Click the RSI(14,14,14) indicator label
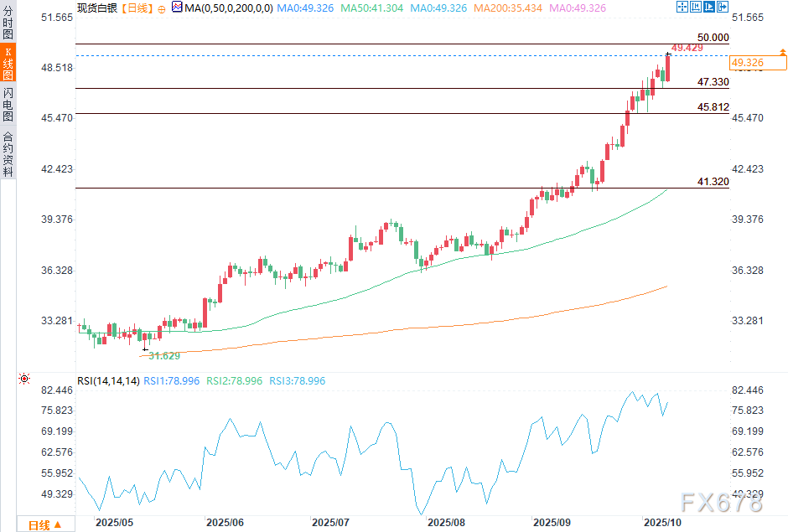This screenshot has width=788, height=532. click(x=108, y=381)
